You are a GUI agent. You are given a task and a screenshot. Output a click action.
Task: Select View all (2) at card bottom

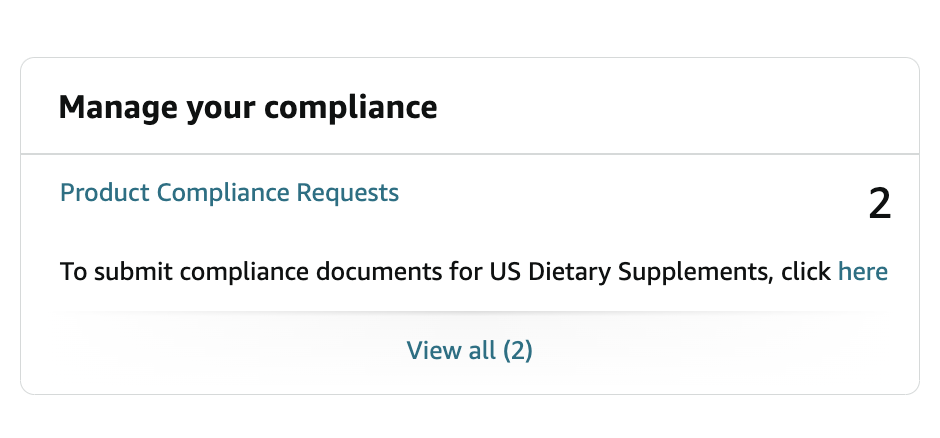tap(469, 350)
